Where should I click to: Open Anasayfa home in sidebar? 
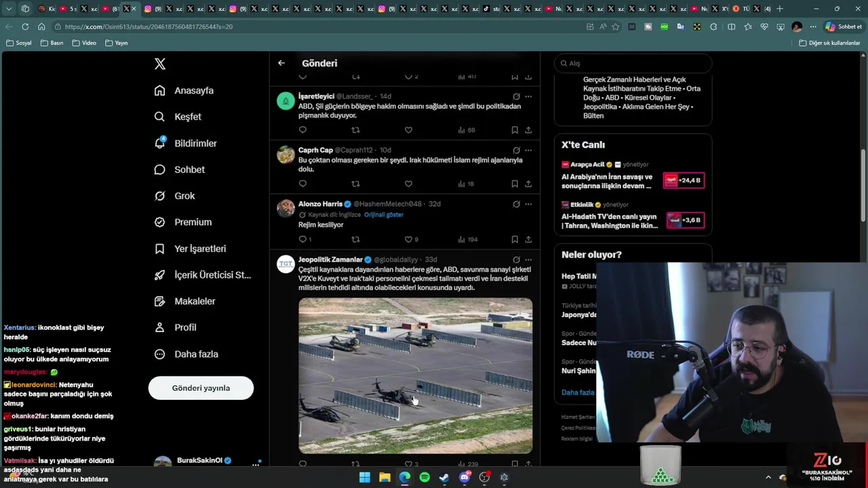pos(184,90)
